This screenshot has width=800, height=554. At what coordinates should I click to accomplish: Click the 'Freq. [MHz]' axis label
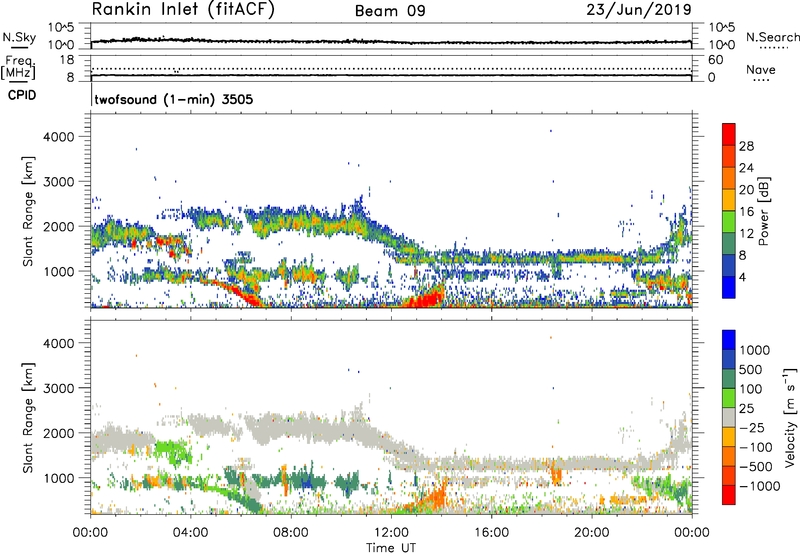(18, 68)
